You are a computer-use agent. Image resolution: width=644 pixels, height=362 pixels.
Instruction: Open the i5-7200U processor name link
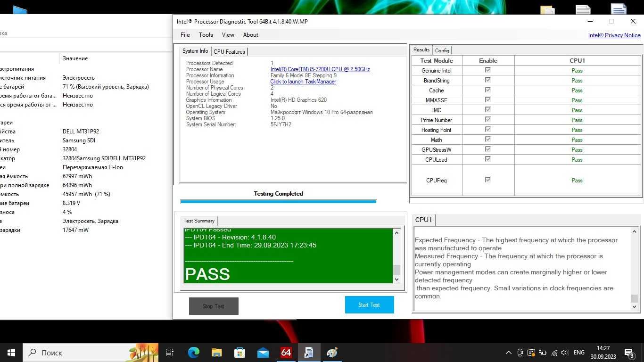pyautogui.click(x=320, y=69)
